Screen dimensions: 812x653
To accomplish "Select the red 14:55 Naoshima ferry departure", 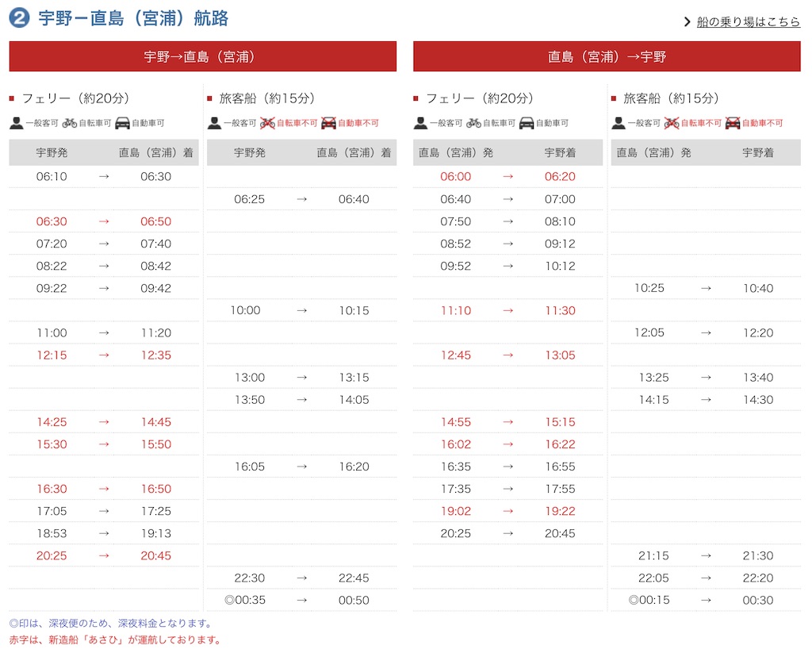I will click(456, 422).
